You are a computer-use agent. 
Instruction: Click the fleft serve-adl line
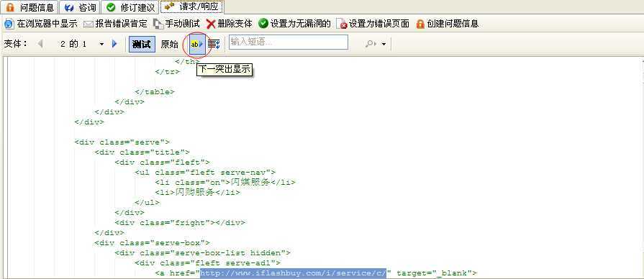pos(208,262)
